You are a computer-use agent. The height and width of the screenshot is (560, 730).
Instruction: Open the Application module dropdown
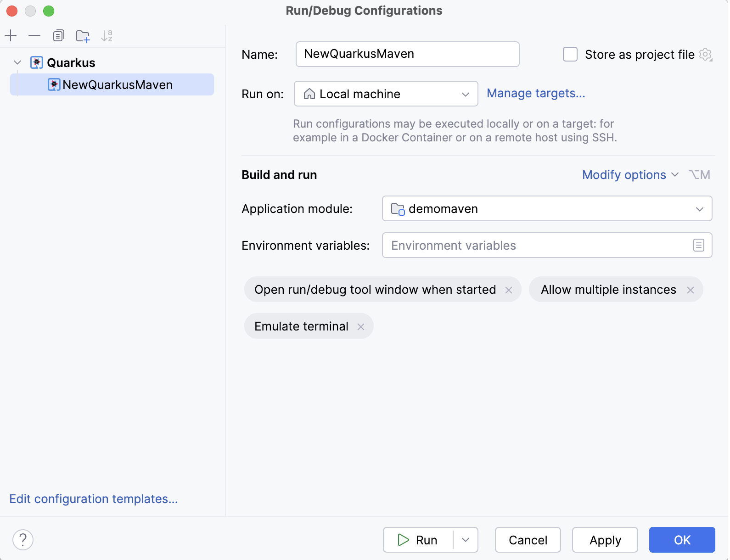click(x=546, y=209)
